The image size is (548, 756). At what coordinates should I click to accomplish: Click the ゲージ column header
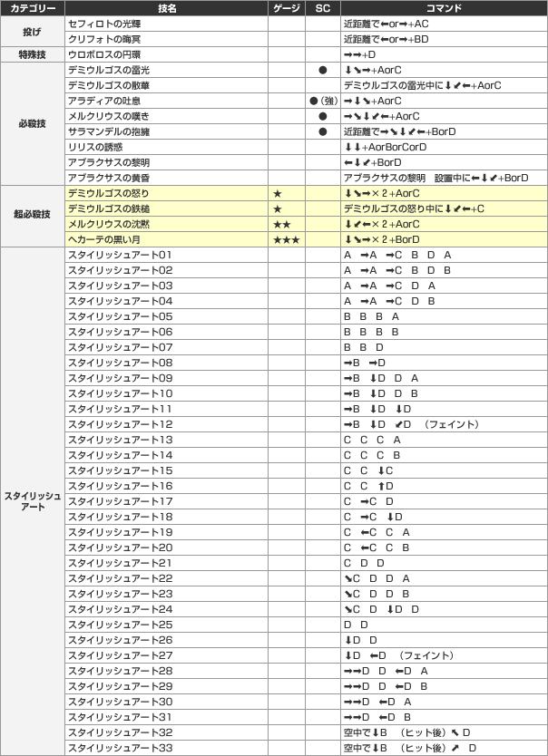click(287, 8)
